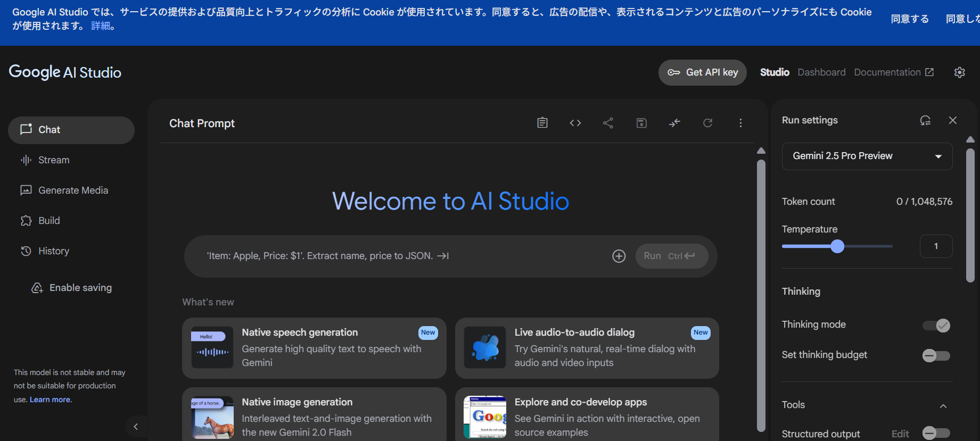Accept cookies with 同意する button
This screenshot has height=441, width=980.
[910, 19]
